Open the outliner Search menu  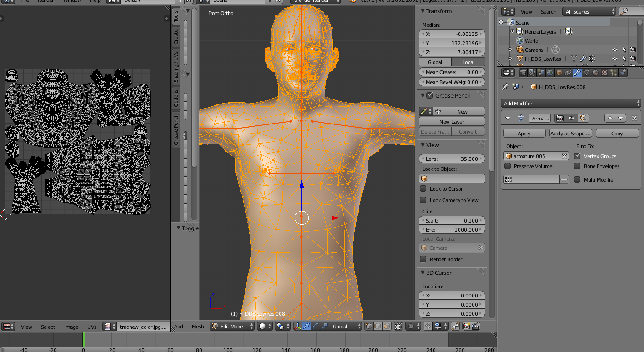(x=549, y=11)
